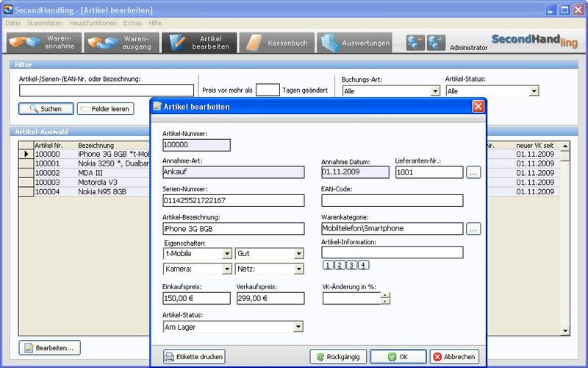Expand the Am Lager status dropdown
588x368 pixels.
pos(298,327)
